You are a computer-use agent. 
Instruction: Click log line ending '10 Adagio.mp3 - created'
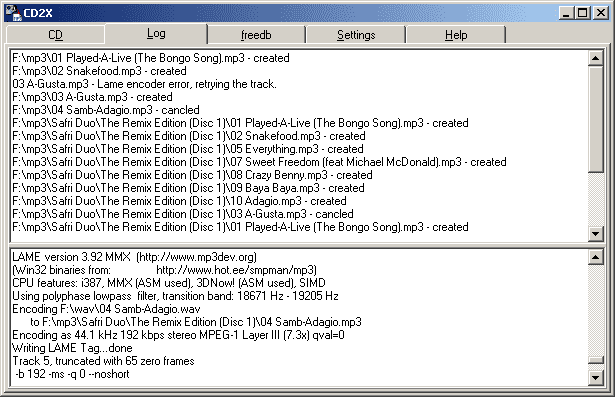pos(179,201)
